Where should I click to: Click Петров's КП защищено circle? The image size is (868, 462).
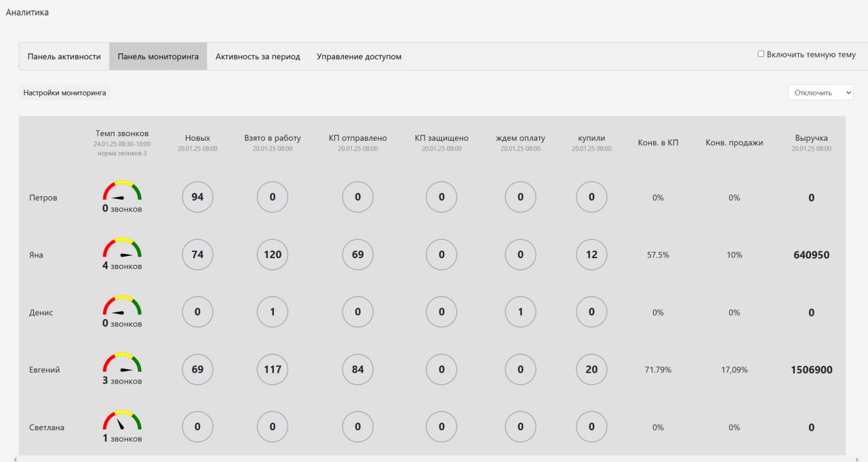pyautogui.click(x=441, y=197)
